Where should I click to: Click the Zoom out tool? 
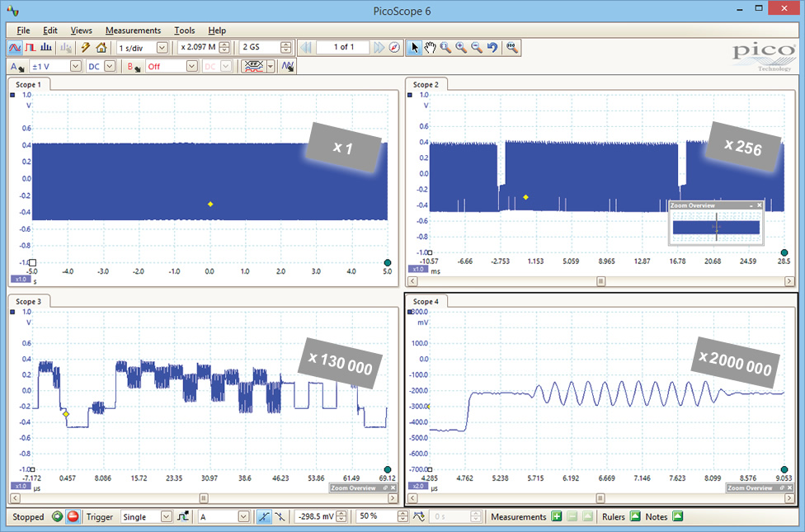[x=477, y=48]
